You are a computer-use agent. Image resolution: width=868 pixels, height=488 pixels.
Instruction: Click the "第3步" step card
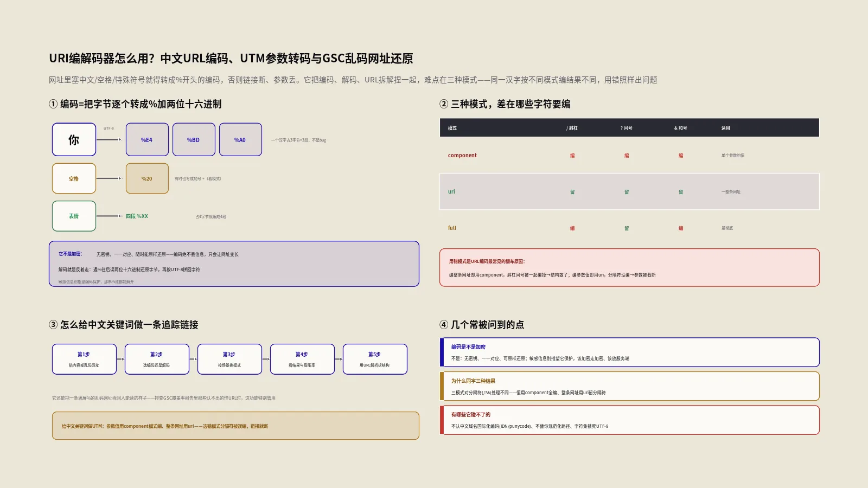(x=229, y=359)
